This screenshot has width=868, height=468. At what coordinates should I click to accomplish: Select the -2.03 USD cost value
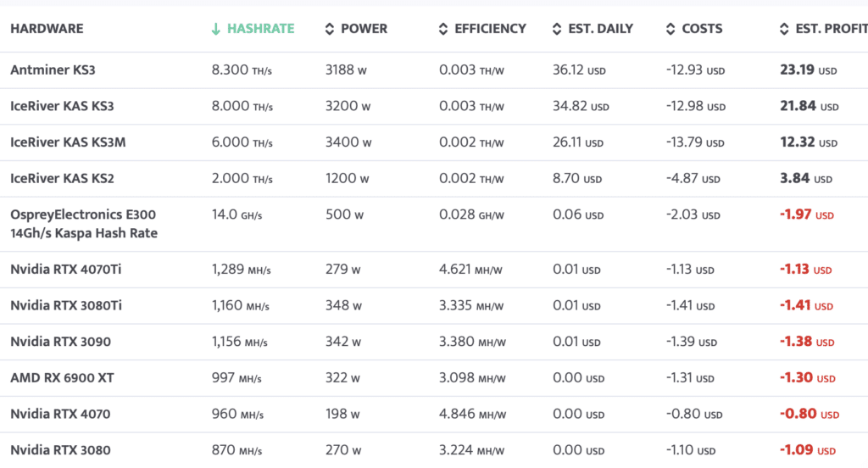click(x=693, y=214)
